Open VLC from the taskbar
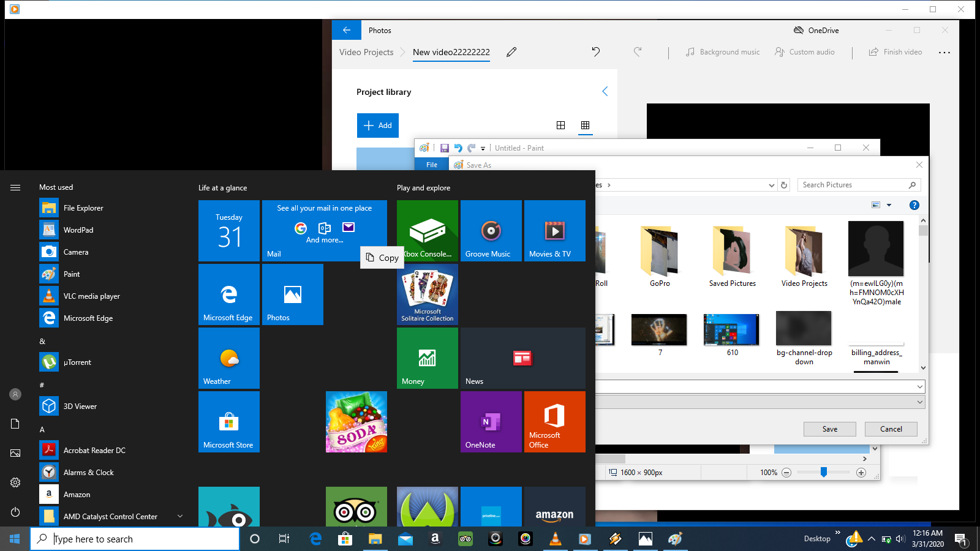Image resolution: width=980 pixels, height=551 pixels. [555, 539]
